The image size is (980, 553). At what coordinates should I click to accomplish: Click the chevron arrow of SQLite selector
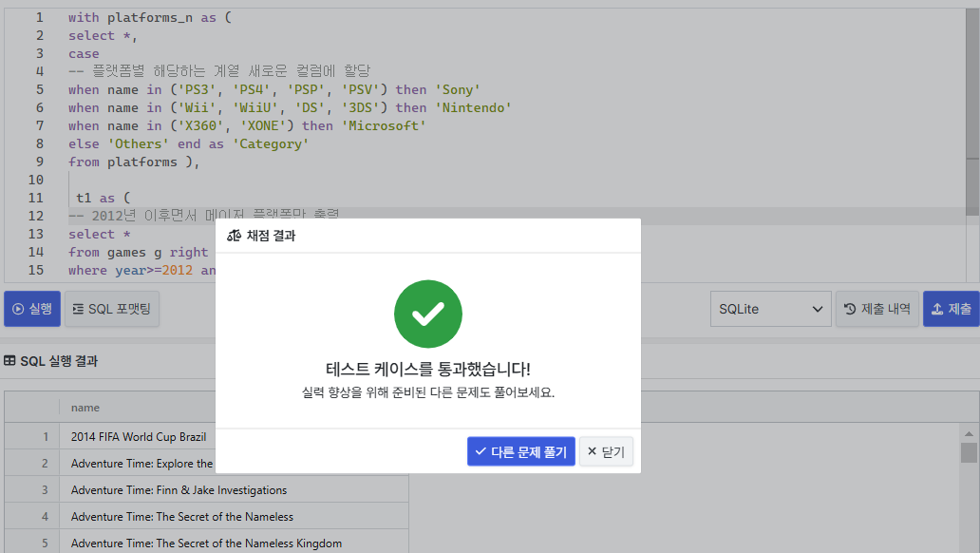pyautogui.click(x=817, y=309)
